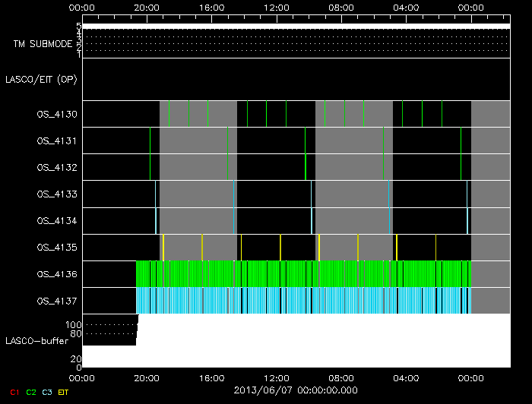Click first cyan marker in OS_4133 row
This screenshot has height=404, width=532.
(155, 194)
